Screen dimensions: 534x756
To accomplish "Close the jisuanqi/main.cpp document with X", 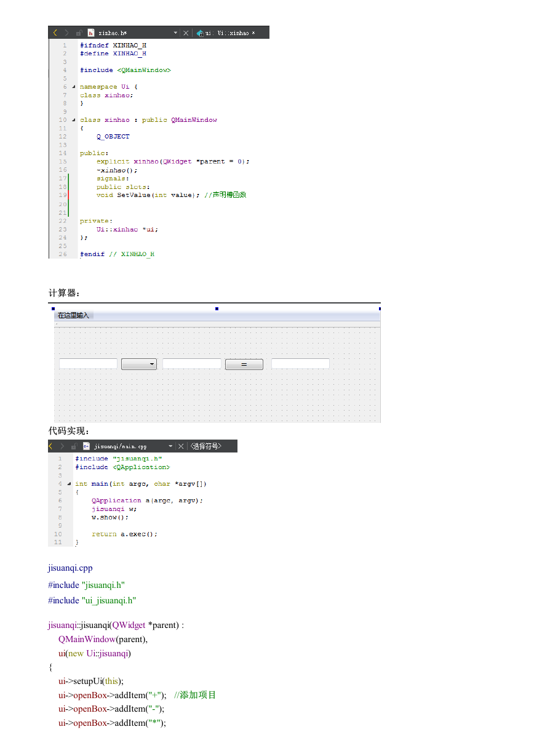I will 181,446.
